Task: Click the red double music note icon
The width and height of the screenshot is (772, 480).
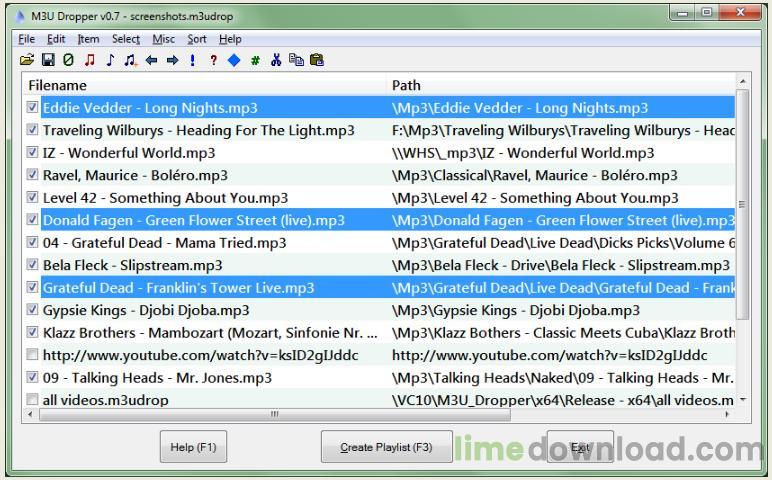Action: pyautogui.click(x=89, y=60)
